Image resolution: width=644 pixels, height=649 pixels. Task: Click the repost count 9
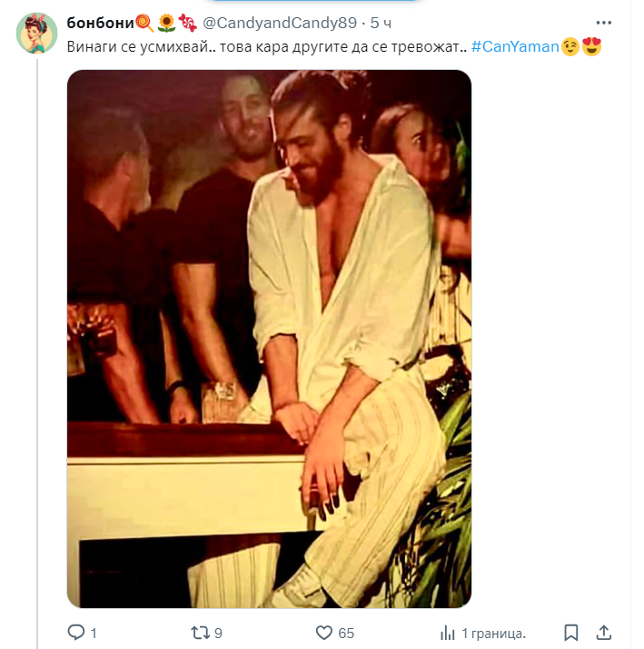(x=218, y=633)
